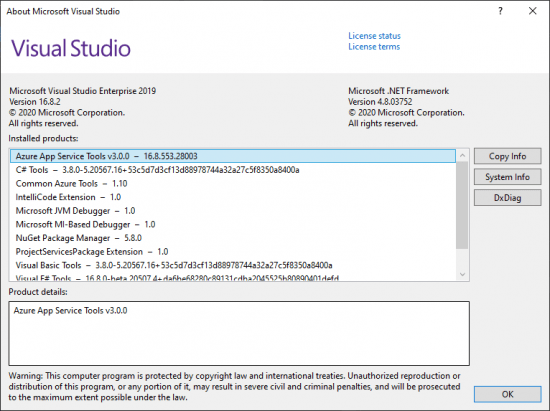Choose Visual Basic Tools entry
This screenshot has height=411, width=550.
pyautogui.click(x=233, y=265)
